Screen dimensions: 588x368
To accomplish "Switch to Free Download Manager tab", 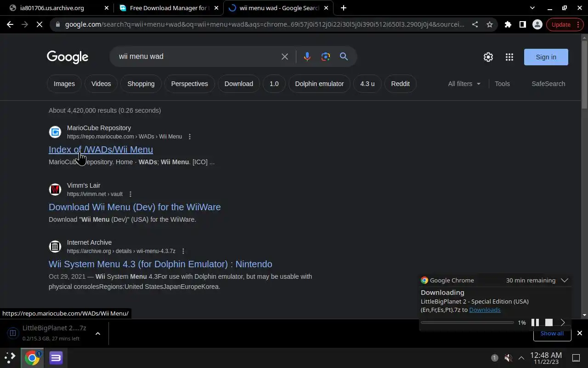I will click(168, 8).
